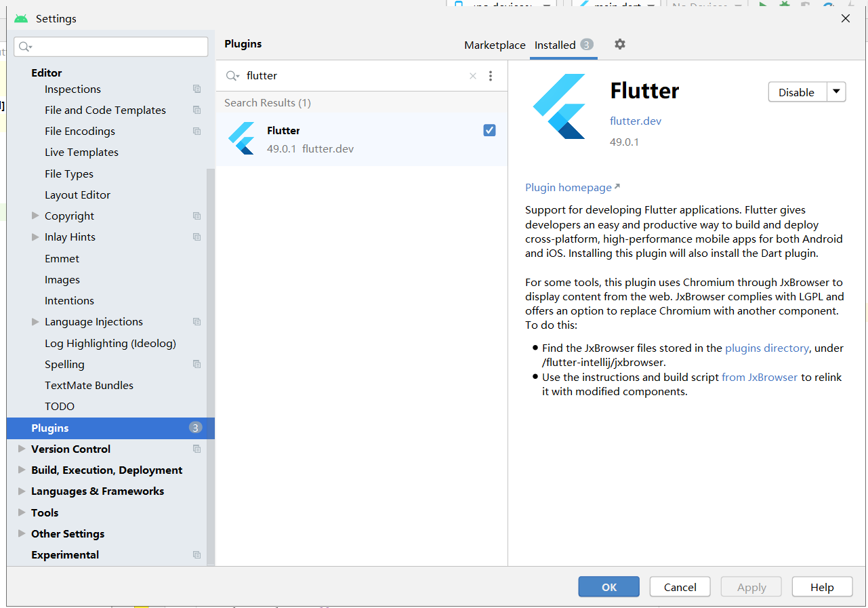Viewport: 868px width, 608px height.
Task: Expand the Other Settings section
Action: click(22, 533)
